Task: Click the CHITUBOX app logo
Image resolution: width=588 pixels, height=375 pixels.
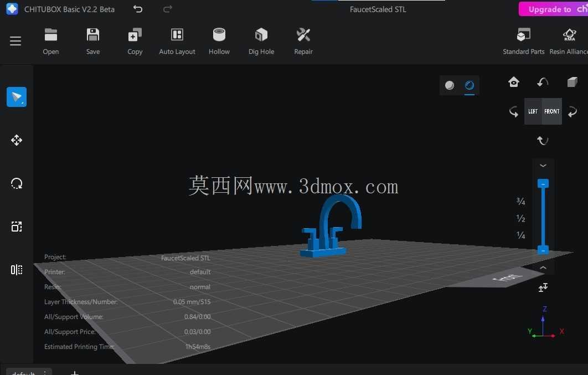Action: point(12,9)
